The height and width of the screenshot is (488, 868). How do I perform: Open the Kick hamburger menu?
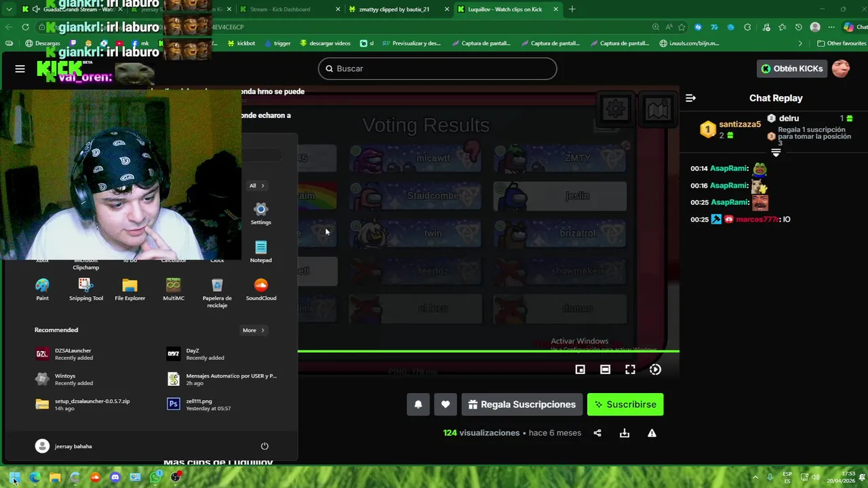point(20,68)
